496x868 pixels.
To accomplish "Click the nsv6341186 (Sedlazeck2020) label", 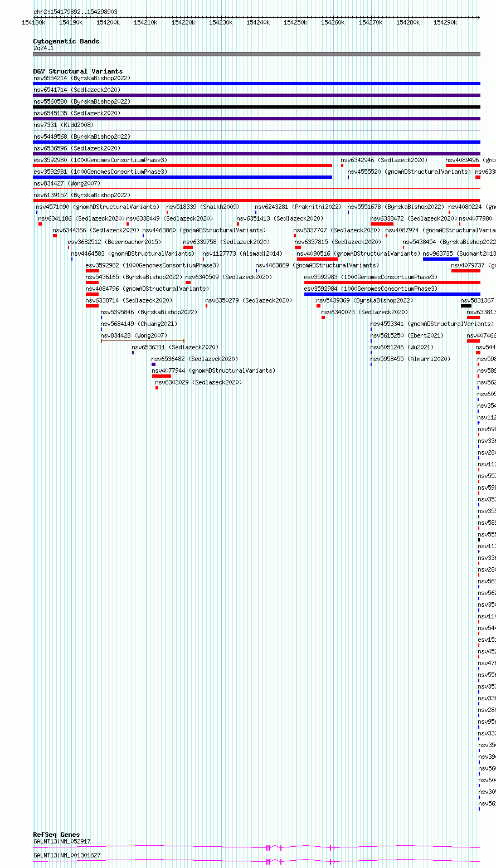I will click(x=82, y=219).
